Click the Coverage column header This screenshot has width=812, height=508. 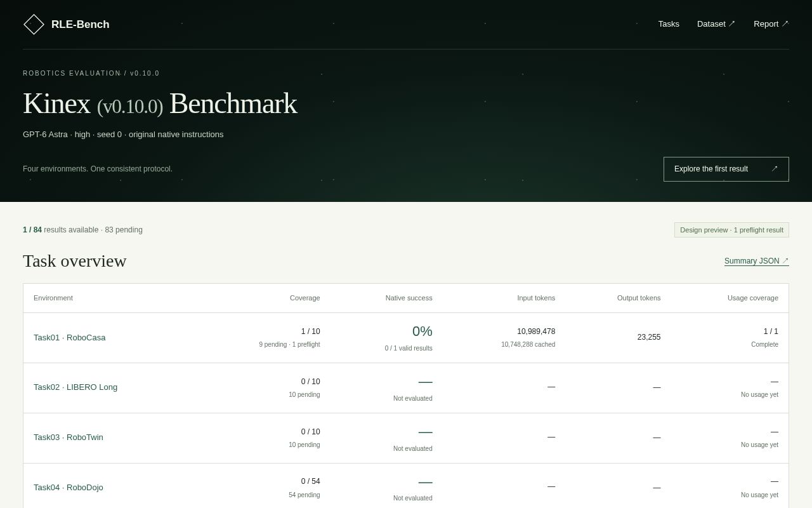(305, 298)
